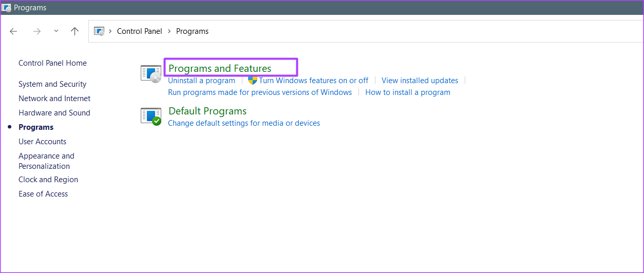Open Default Programs heading

click(207, 111)
